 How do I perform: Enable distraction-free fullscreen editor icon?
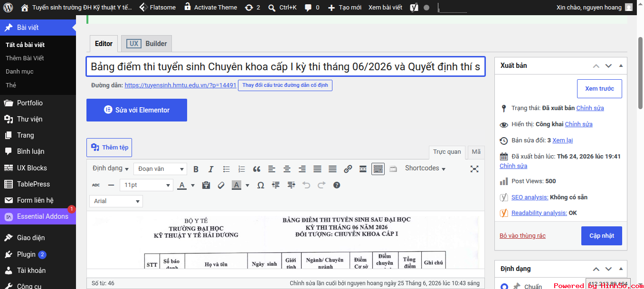tap(474, 169)
